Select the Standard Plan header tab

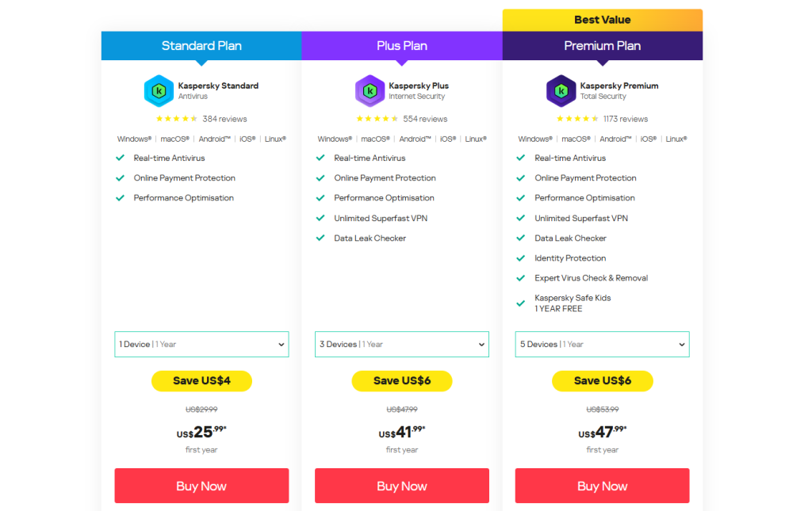coord(201,45)
